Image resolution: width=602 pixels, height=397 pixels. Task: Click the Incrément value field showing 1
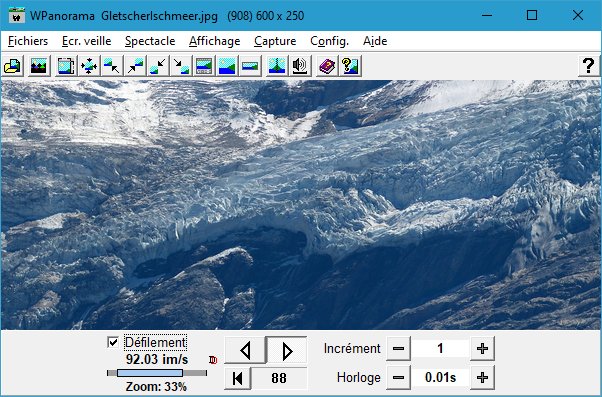440,349
